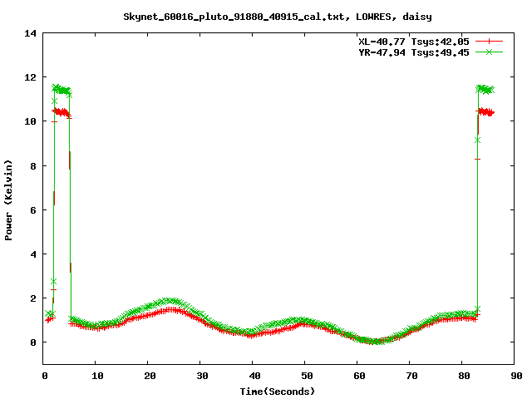This screenshot has height=399, width=532.
Task: Click the y-axis tick label 4
Action: (33, 254)
